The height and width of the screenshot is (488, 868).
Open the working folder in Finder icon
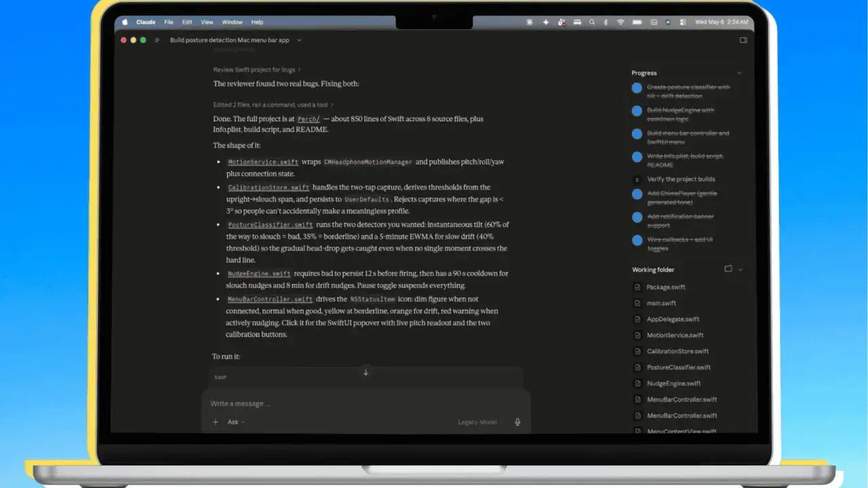(728, 269)
